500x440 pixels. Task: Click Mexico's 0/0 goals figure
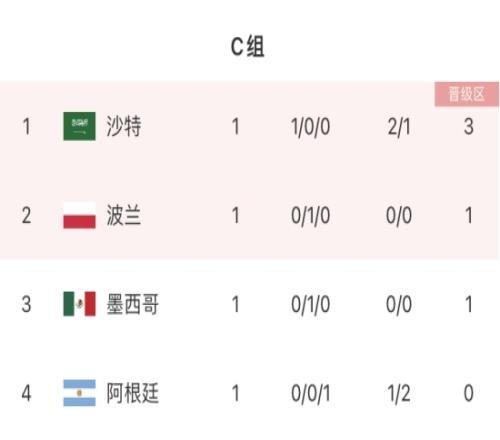(399, 305)
